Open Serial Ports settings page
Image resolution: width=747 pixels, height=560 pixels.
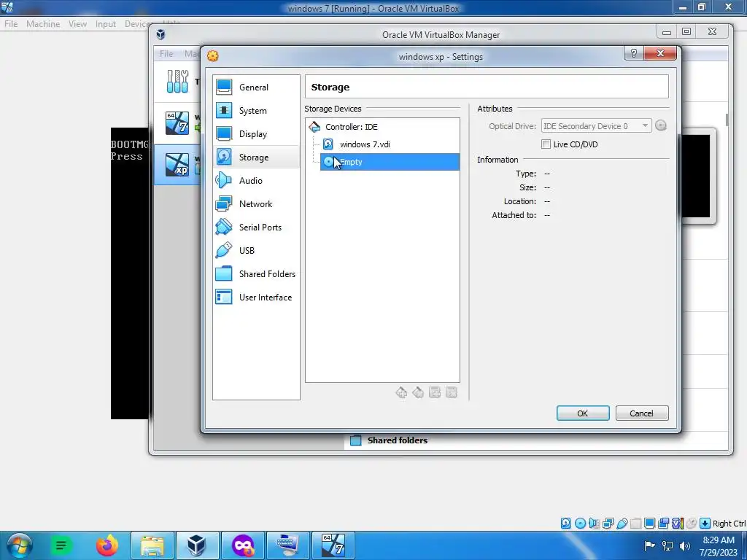click(x=256, y=227)
